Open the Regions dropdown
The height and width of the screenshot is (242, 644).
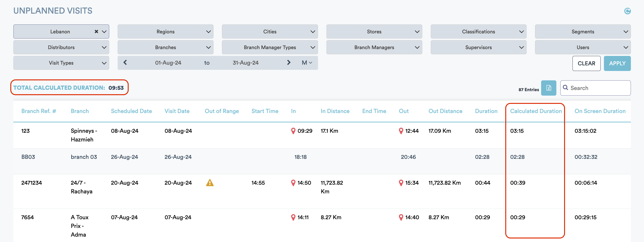[165, 31]
